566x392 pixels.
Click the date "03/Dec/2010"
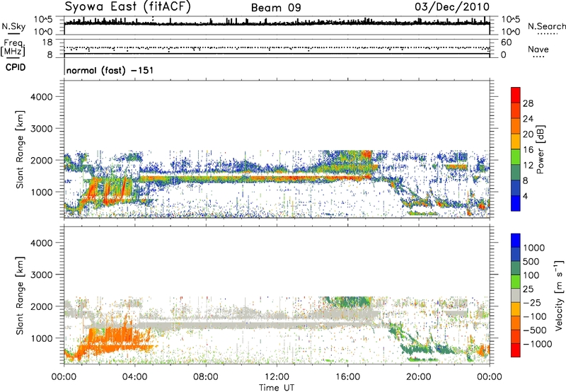pyautogui.click(x=452, y=7)
